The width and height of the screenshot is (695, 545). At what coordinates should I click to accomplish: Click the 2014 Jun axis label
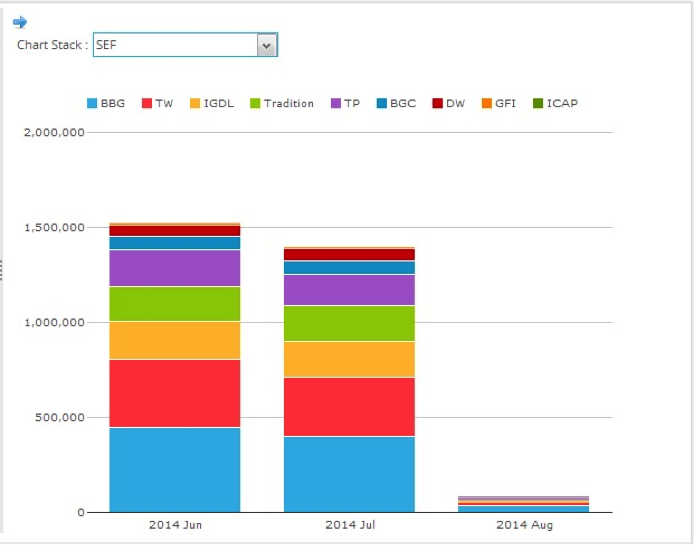click(x=176, y=525)
